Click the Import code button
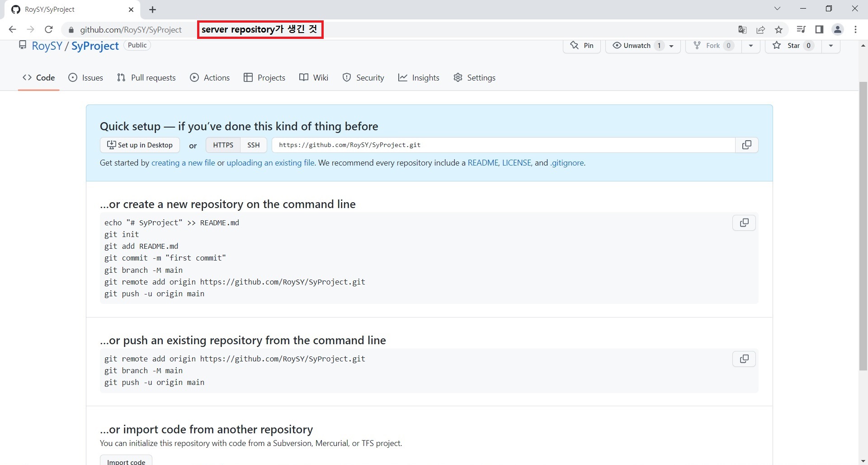This screenshot has width=868, height=465. (x=126, y=461)
